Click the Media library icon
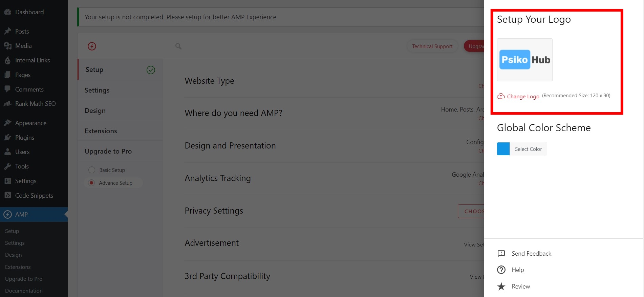This screenshot has width=644, height=297. click(7, 46)
